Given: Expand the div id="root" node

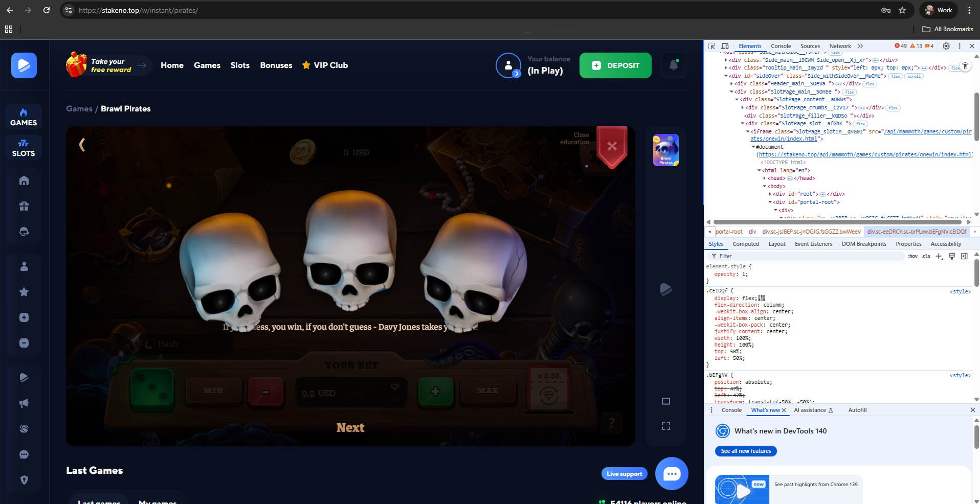Looking at the screenshot, I should point(770,194).
